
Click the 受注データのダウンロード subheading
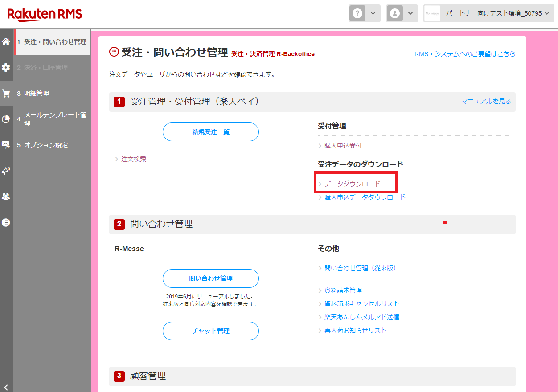click(x=361, y=164)
